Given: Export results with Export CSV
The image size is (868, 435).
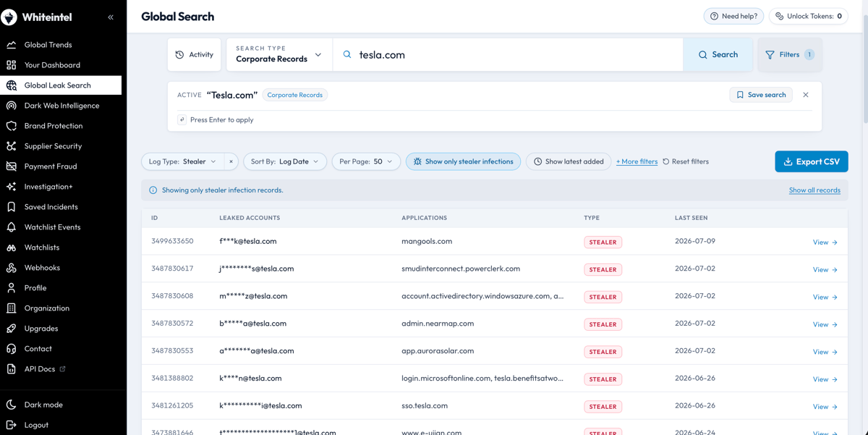Looking at the screenshot, I should (x=812, y=161).
